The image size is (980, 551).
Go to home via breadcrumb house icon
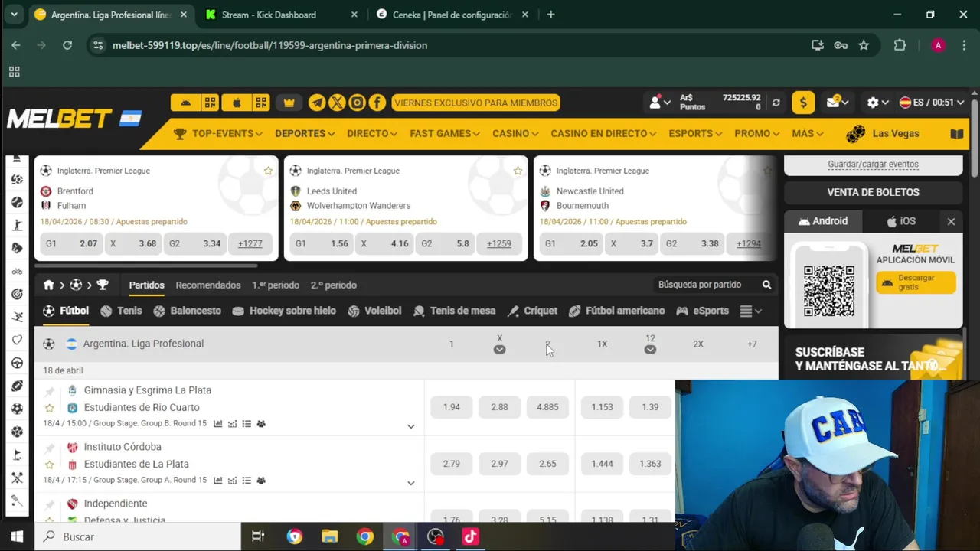pyautogui.click(x=49, y=285)
